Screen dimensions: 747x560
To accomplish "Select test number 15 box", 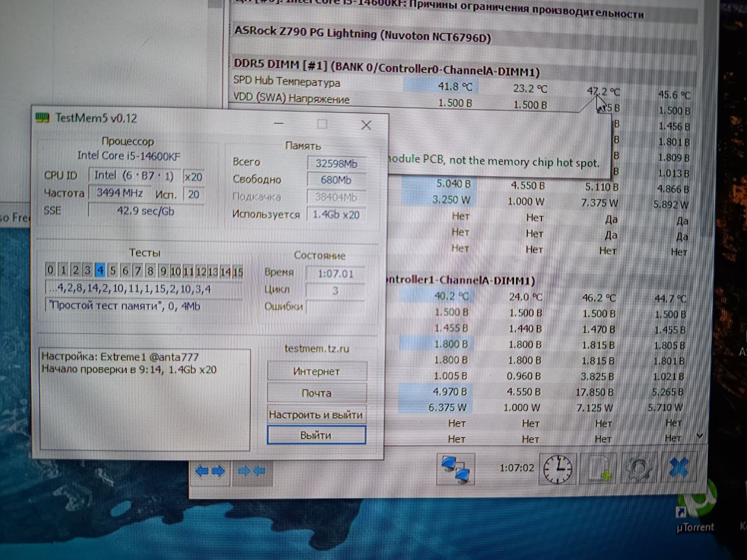I will click(238, 272).
